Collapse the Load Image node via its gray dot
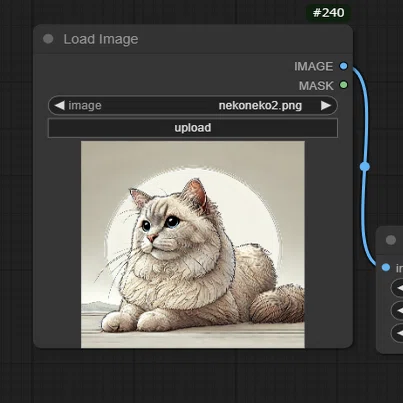 [48, 39]
